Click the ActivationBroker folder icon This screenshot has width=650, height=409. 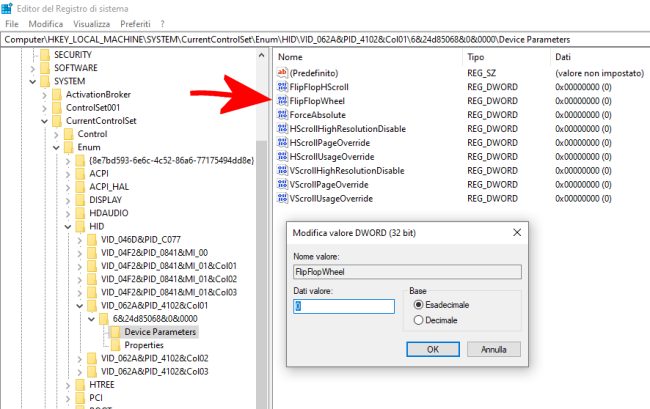[x=57, y=94]
